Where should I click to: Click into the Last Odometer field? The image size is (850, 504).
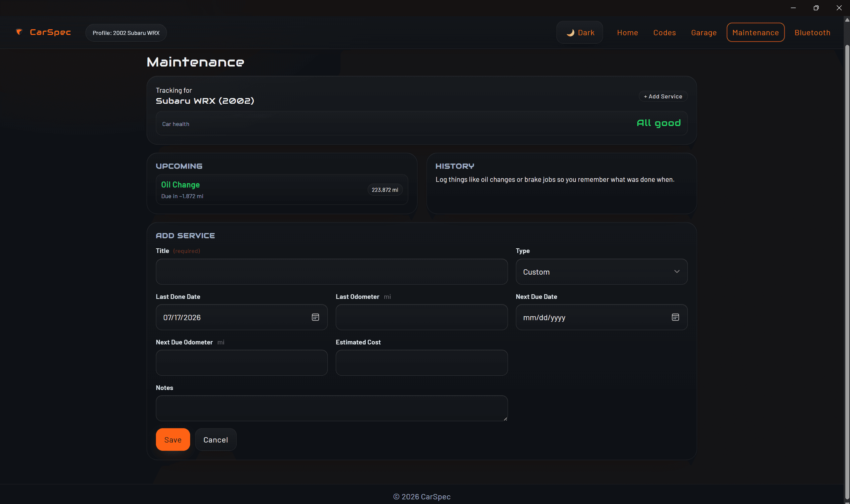click(422, 317)
